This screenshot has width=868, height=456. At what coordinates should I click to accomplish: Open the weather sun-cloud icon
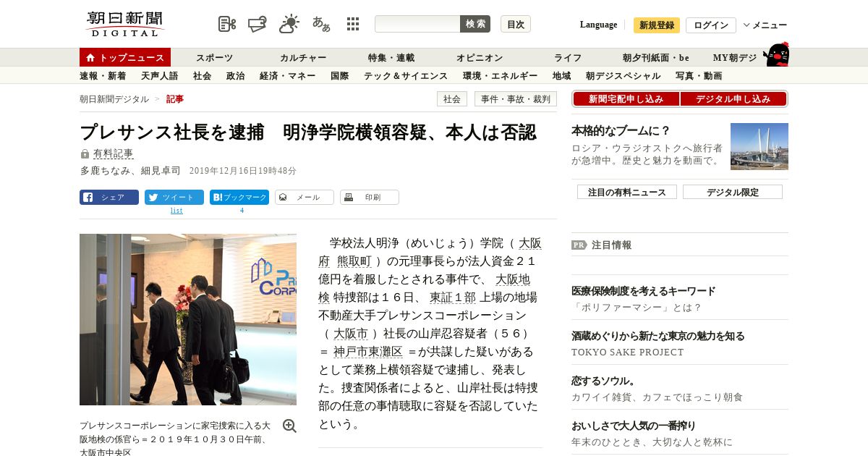point(289,24)
